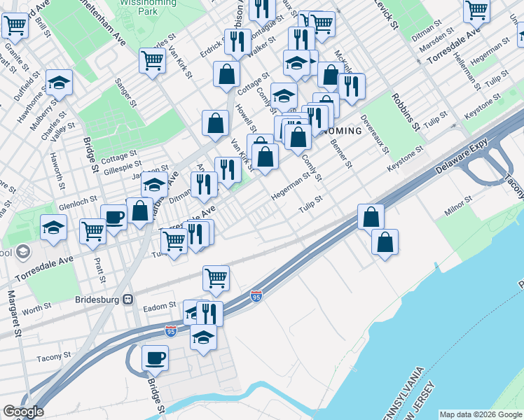
Task: Click the I-95 shield below the cart marker
Action: [x=256, y=297]
